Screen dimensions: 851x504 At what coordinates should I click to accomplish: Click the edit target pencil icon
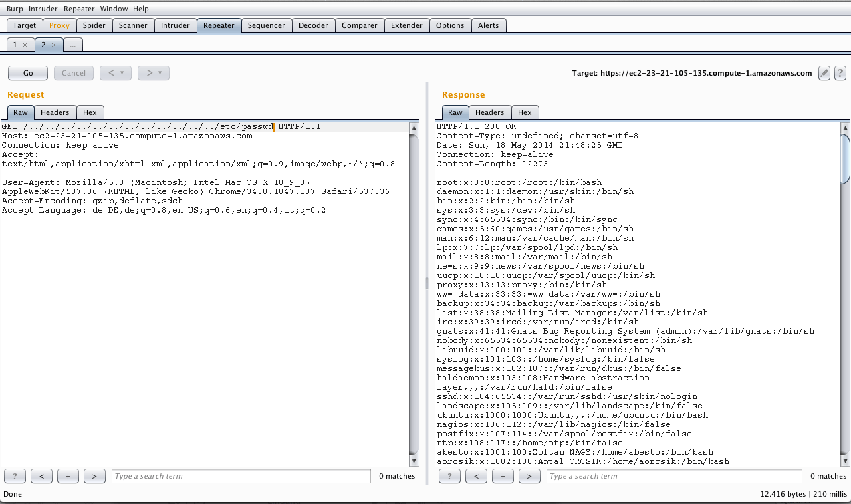(x=824, y=73)
